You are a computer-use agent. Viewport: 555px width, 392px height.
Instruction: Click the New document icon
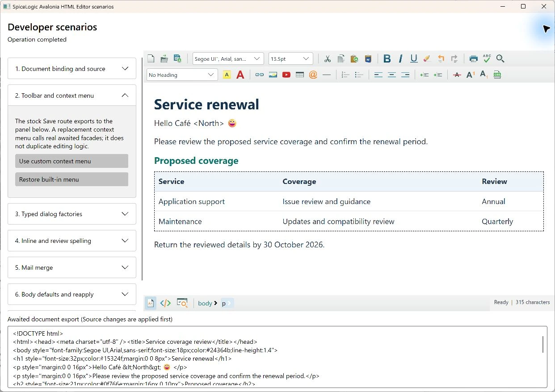click(151, 58)
